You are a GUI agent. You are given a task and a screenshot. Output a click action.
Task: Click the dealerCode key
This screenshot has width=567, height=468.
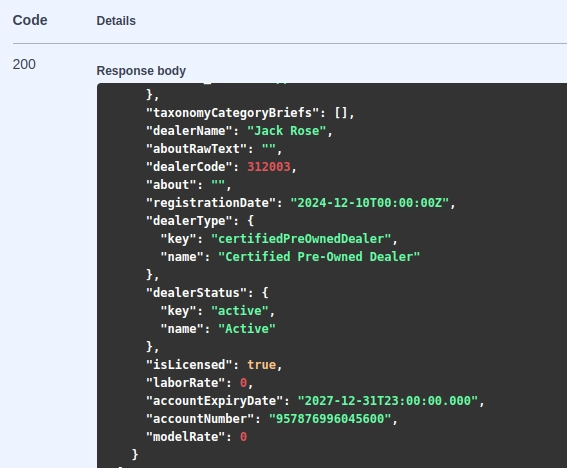tap(189, 167)
